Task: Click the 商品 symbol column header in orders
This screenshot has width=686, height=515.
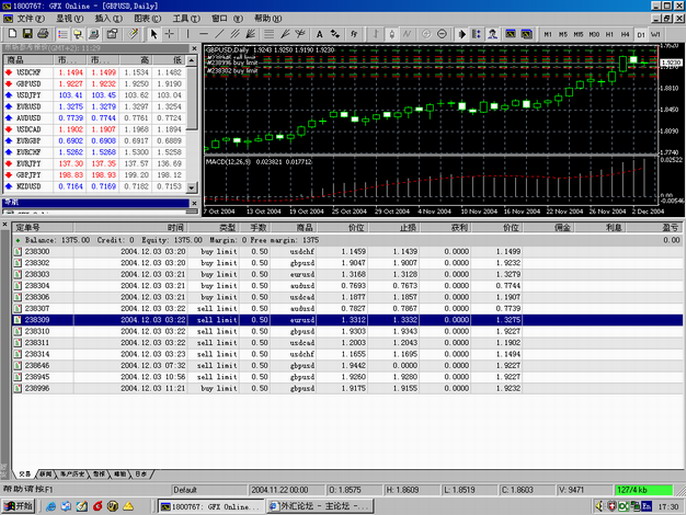Action: point(300,229)
